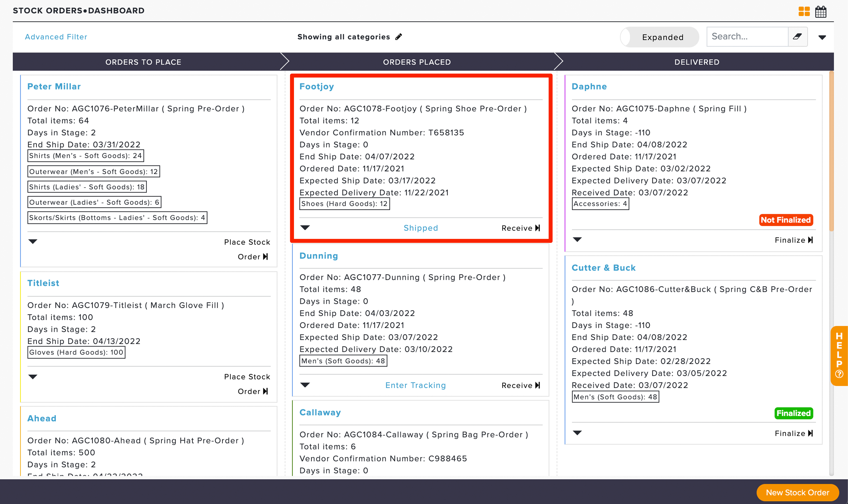
Task: Expand the Titleist card arrow
Action: pyautogui.click(x=33, y=377)
